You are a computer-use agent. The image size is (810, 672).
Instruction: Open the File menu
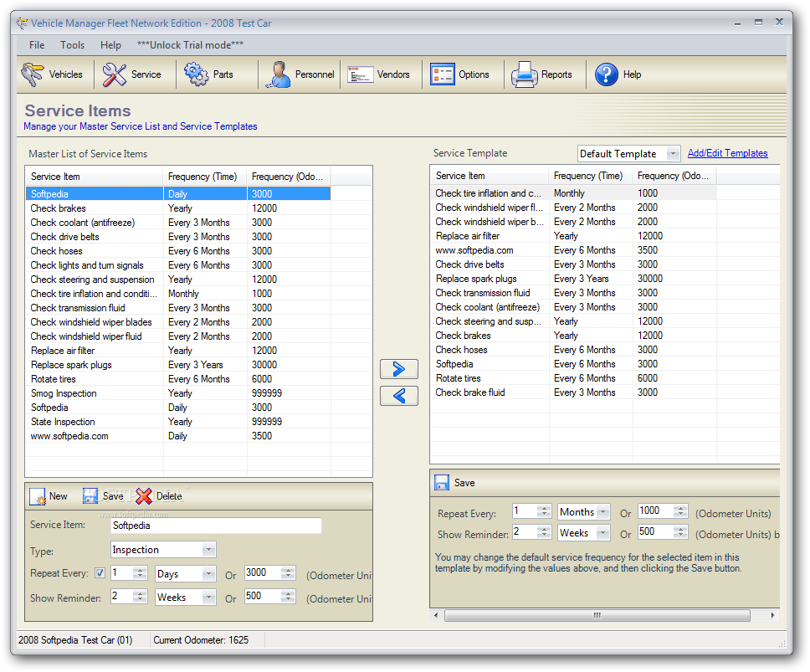point(37,45)
